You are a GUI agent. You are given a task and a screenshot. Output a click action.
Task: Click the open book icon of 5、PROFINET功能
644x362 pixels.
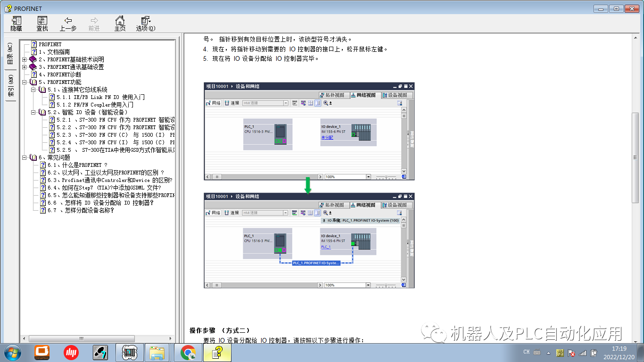pyautogui.click(x=33, y=82)
